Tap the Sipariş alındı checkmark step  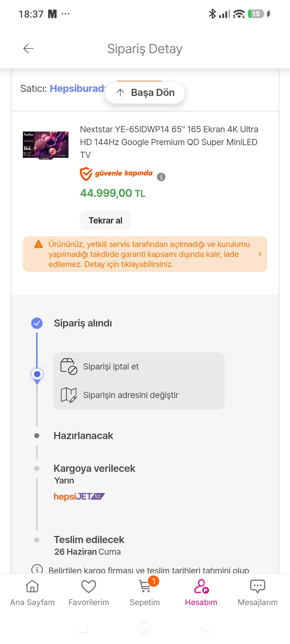pos(37,323)
